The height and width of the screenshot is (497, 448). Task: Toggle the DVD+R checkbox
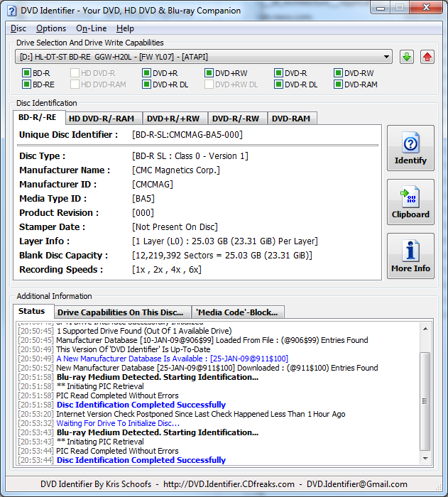[x=146, y=73]
